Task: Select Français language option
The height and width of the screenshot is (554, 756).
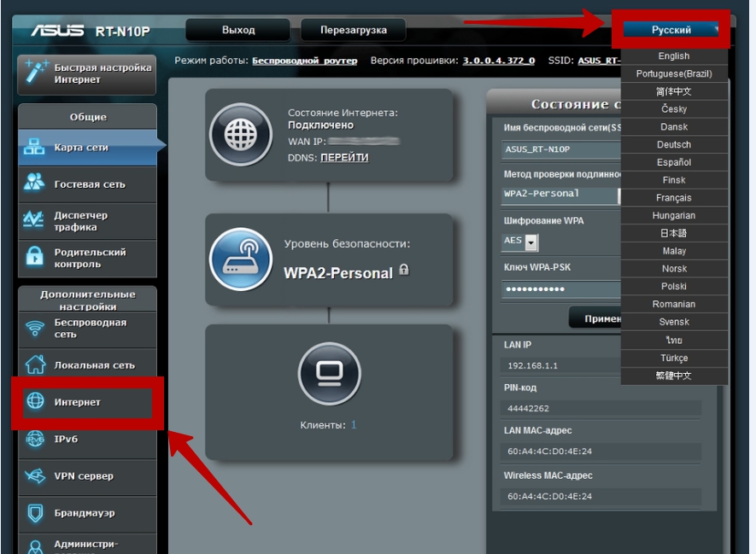Action: (674, 198)
